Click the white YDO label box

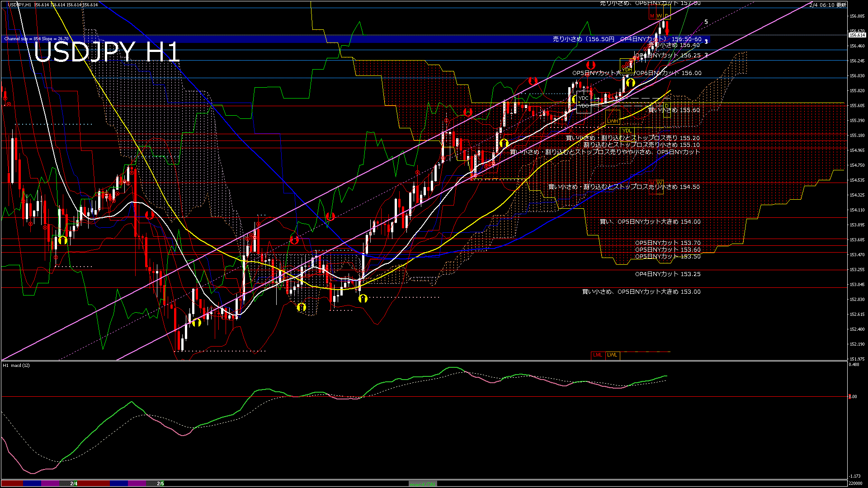[x=584, y=106]
